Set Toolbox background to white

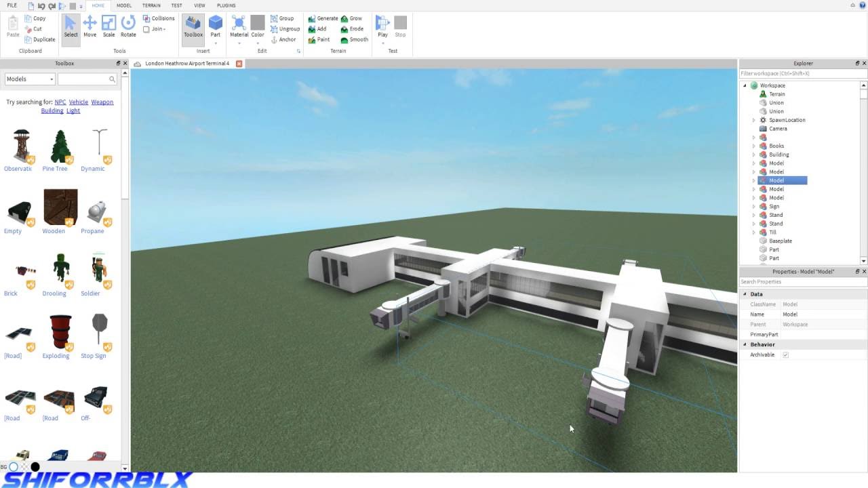click(x=14, y=466)
